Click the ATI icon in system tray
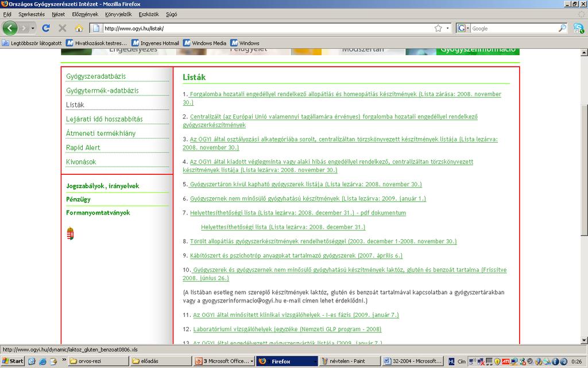The height and width of the screenshot is (368, 588). 505,361
